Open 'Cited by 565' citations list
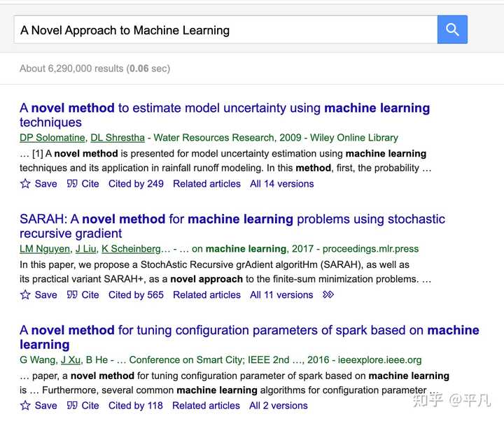Viewport: 504px width, 421px height. (136, 295)
